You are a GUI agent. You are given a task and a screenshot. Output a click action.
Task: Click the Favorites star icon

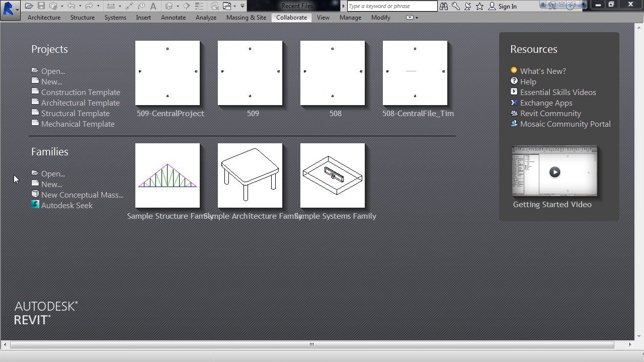480,6
